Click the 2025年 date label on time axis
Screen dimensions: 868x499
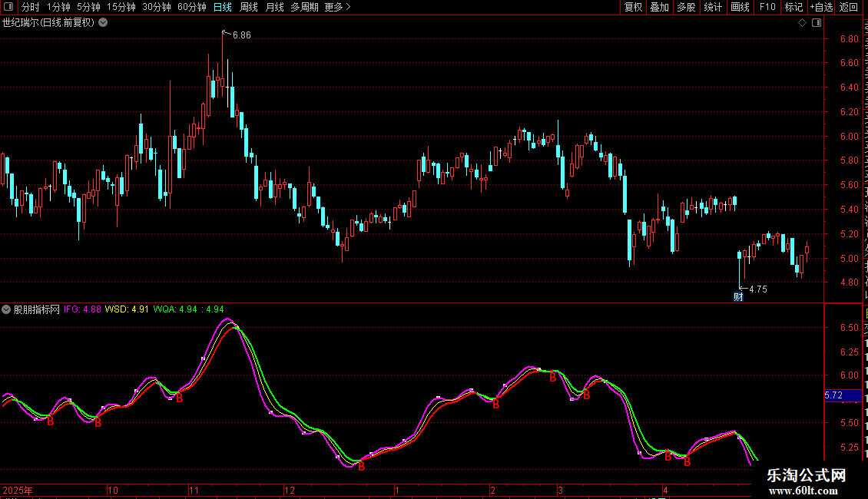18,491
